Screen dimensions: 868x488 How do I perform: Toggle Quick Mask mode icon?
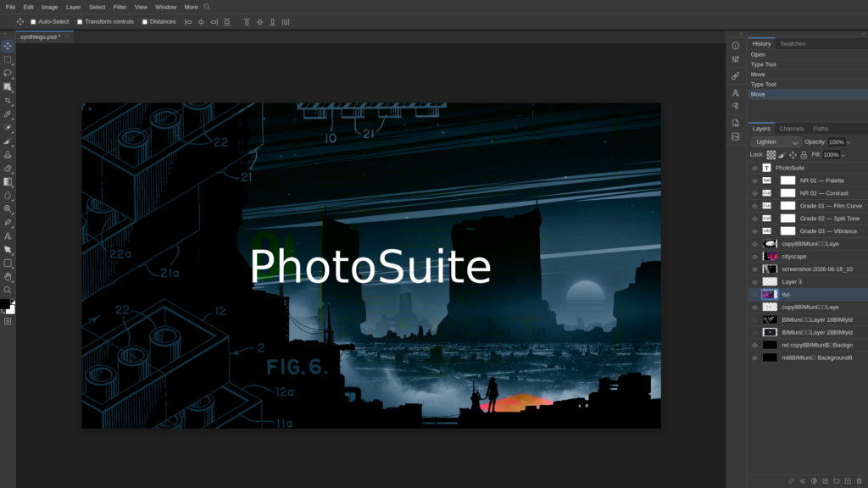click(8, 321)
